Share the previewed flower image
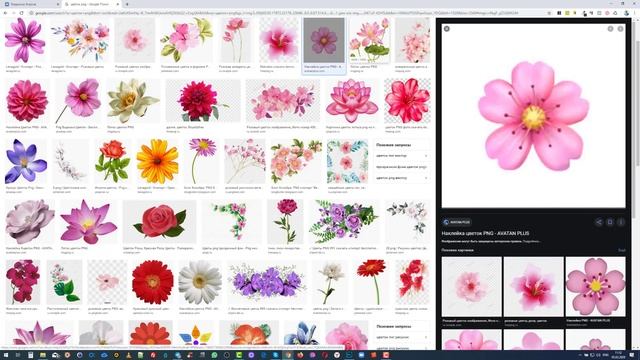Image resolution: width=640 pixels, height=360 pixels. click(x=599, y=222)
